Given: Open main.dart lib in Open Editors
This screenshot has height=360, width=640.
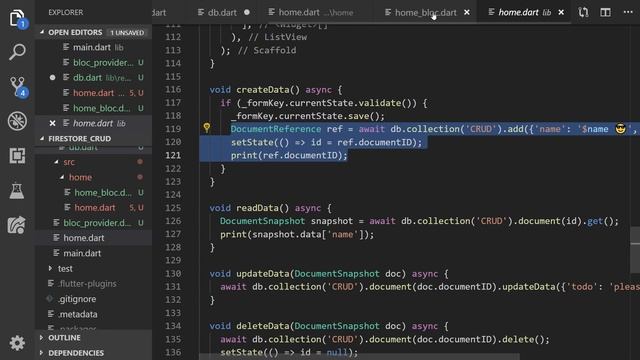Looking at the screenshot, I should (93, 47).
